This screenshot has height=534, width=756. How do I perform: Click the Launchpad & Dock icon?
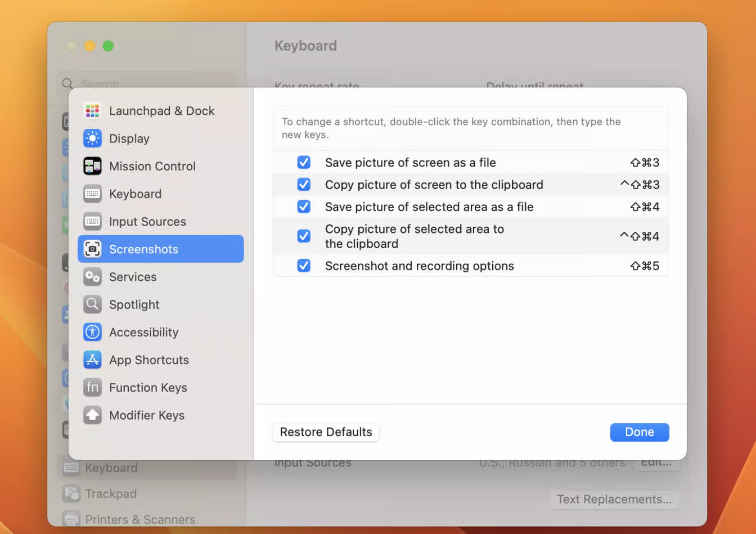pos(92,111)
